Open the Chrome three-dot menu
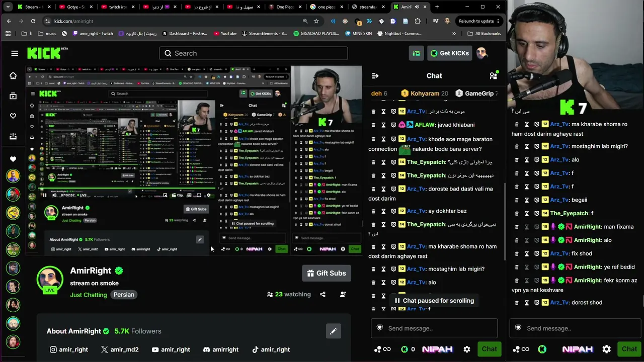This screenshot has height=362, width=644. pos(498,21)
